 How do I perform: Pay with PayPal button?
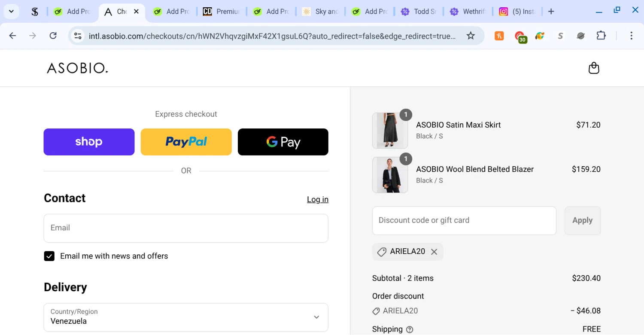point(186,142)
